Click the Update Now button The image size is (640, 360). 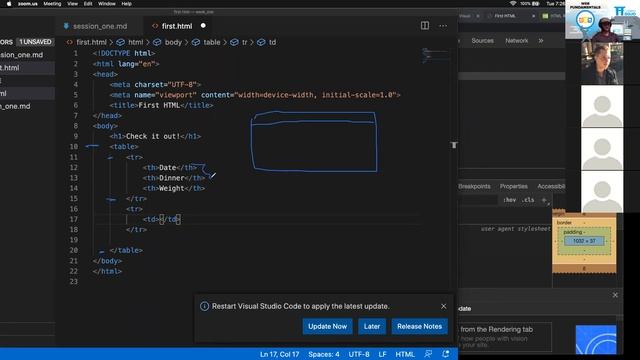point(327,326)
